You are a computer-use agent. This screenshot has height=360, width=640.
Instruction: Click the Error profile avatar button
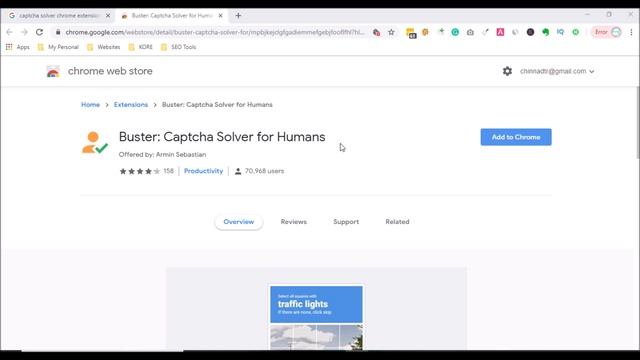pos(607,32)
